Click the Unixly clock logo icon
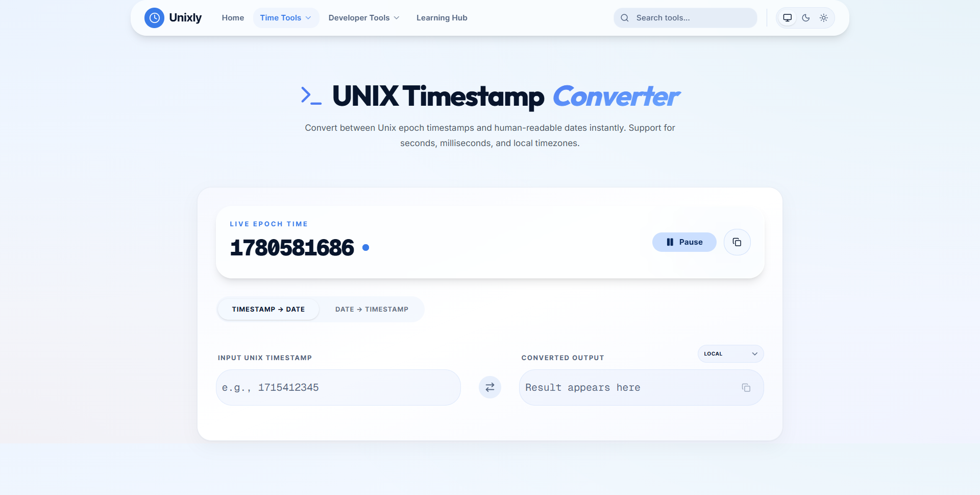980x495 pixels. 154,18
